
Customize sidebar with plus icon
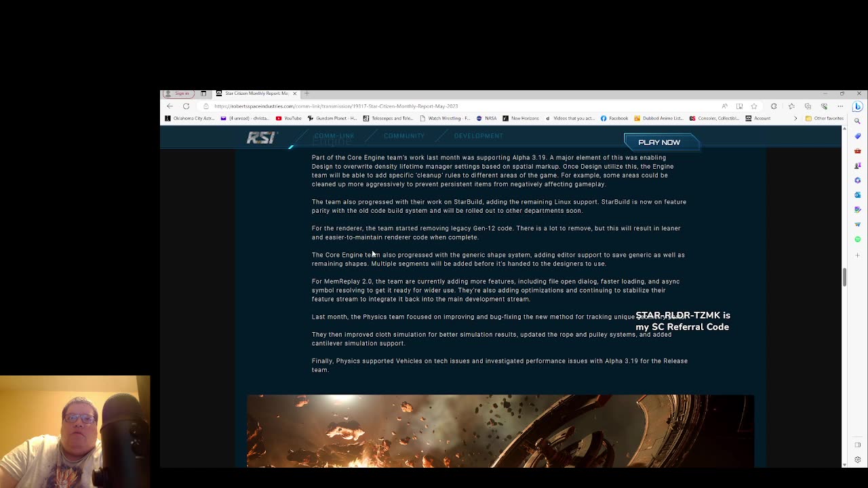click(x=857, y=255)
